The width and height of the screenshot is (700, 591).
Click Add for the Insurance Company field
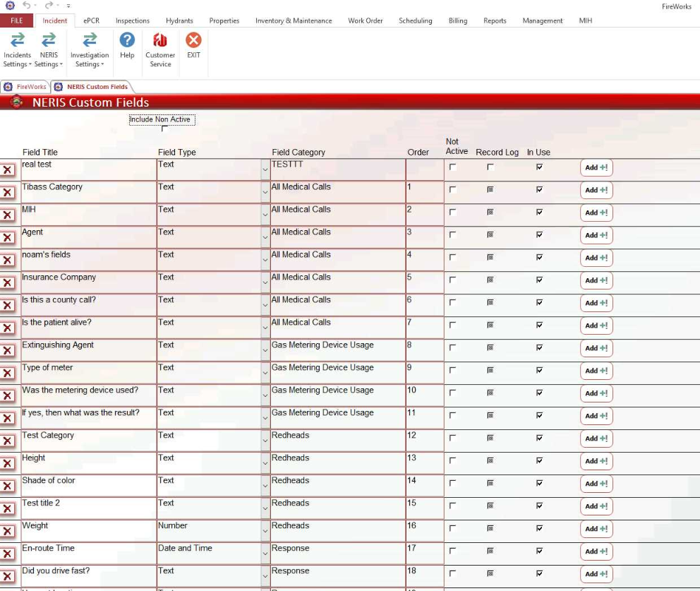597,280
